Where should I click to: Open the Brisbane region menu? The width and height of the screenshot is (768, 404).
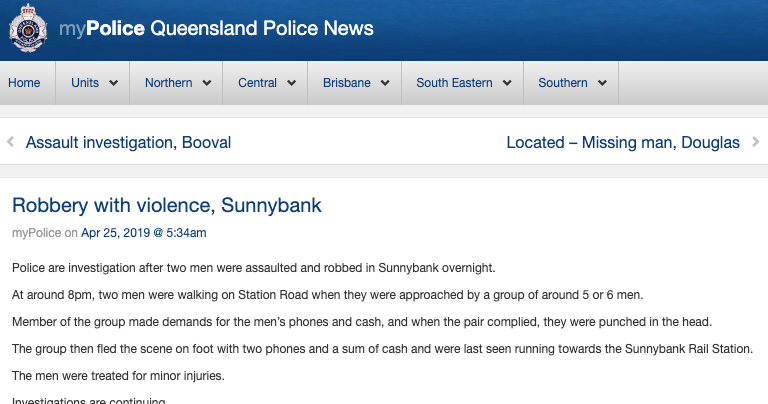click(347, 83)
